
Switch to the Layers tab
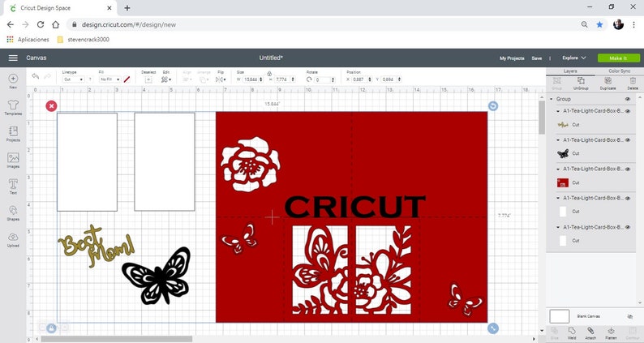(x=570, y=71)
